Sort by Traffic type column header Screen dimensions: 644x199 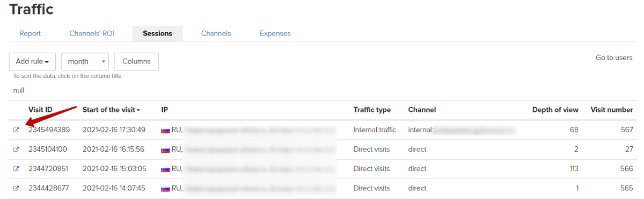coord(372,110)
